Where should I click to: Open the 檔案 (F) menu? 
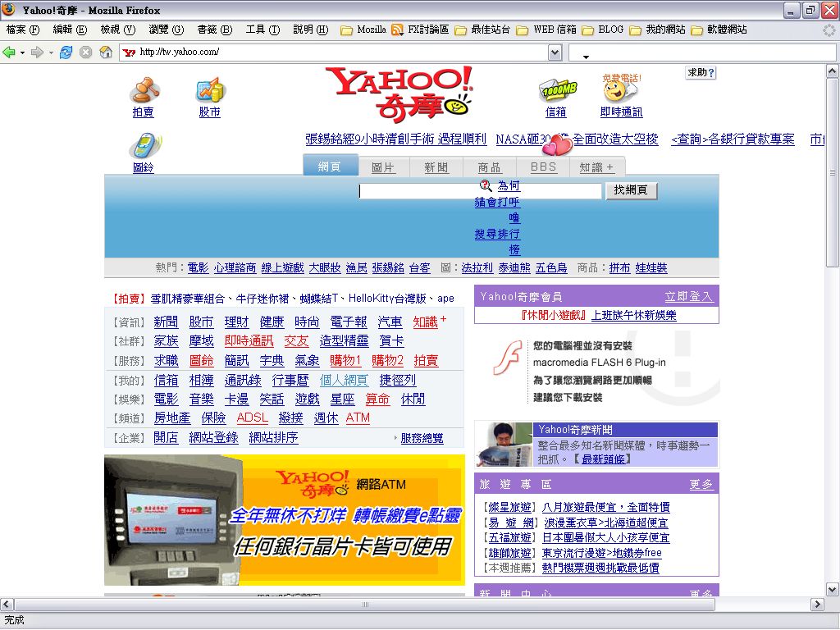(22, 30)
